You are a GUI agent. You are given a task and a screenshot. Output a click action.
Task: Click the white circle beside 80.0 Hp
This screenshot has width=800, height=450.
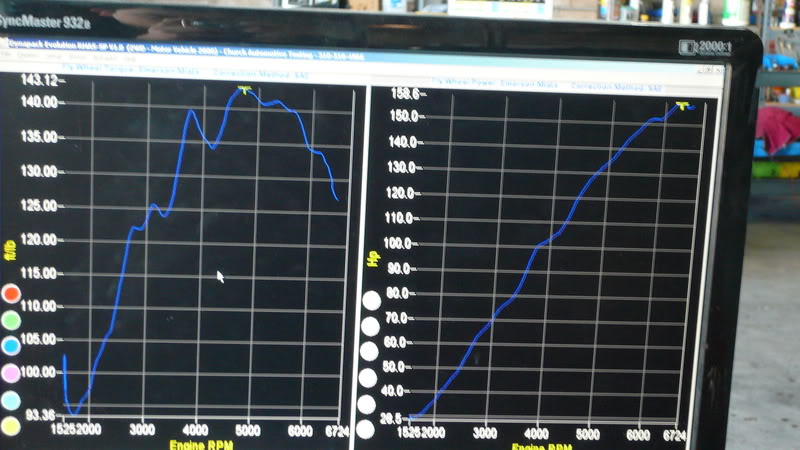pyautogui.click(x=371, y=301)
